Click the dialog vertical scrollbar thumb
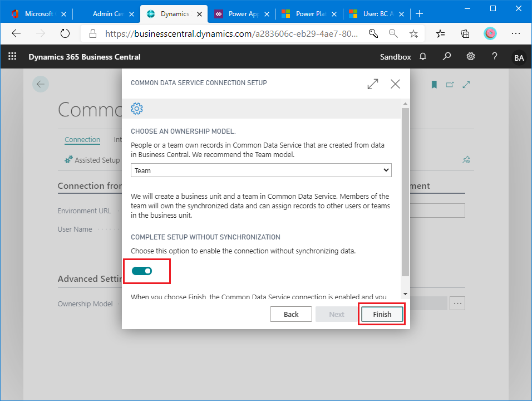 coord(405,192)
